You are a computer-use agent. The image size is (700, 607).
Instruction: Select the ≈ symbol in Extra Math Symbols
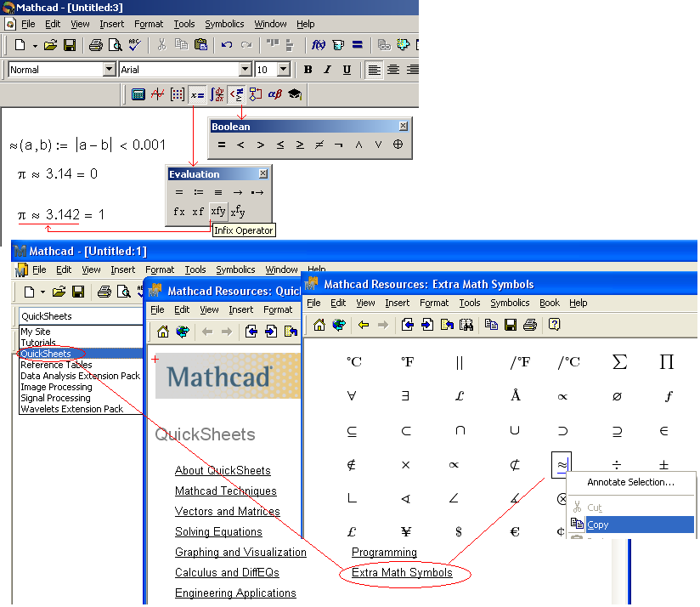562,464
